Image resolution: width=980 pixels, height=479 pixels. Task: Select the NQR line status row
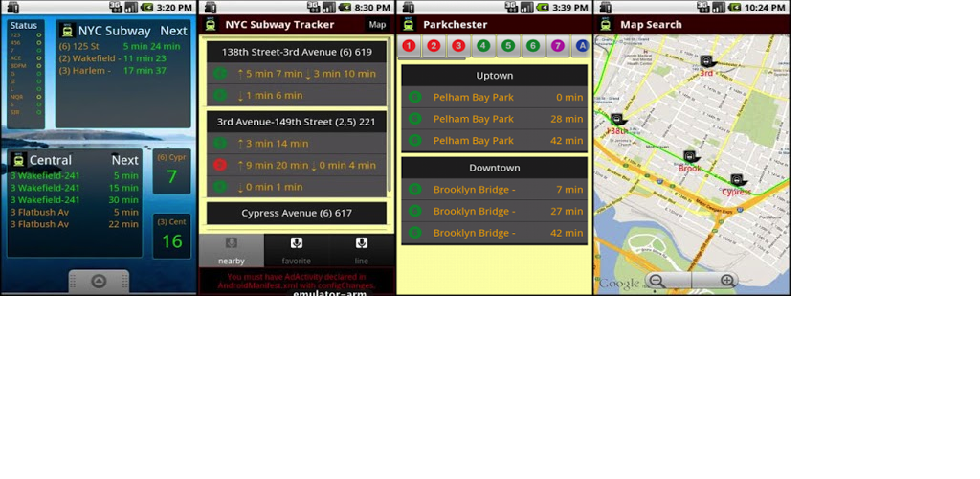(26, 97)
